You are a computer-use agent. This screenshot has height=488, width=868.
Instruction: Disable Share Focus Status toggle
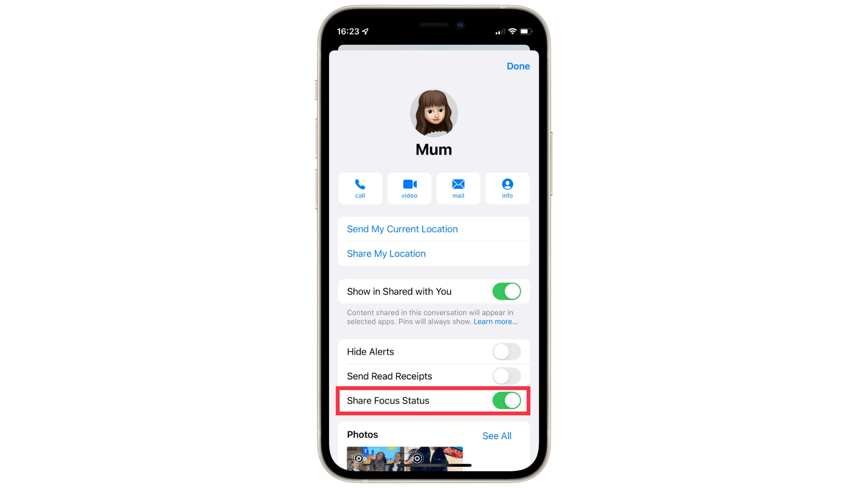click(x=505, y=400)
